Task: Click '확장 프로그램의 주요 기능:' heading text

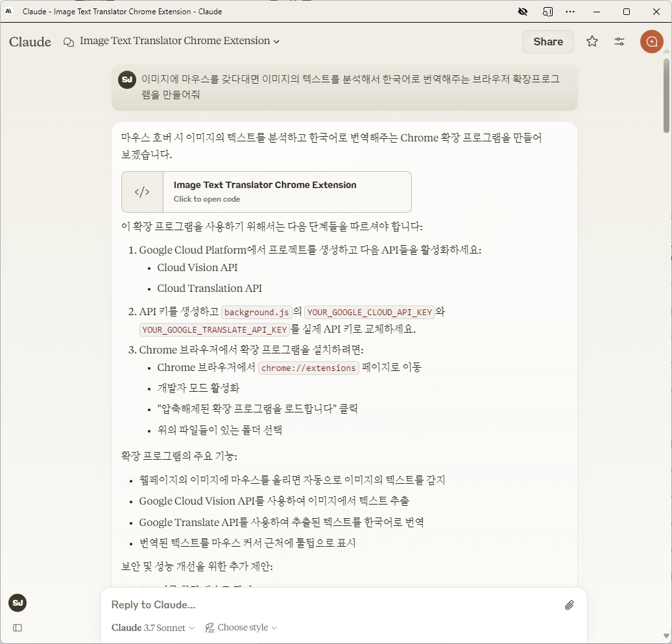Action: (179, 456)
